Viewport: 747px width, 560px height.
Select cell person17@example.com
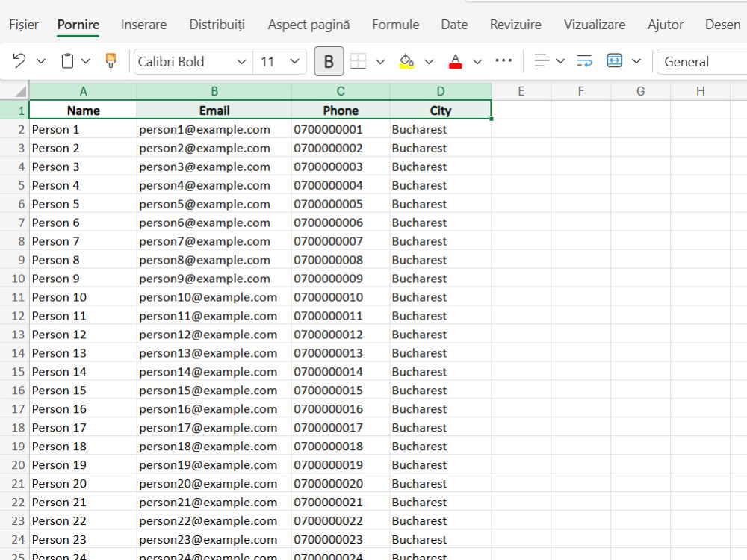[214, 428]
